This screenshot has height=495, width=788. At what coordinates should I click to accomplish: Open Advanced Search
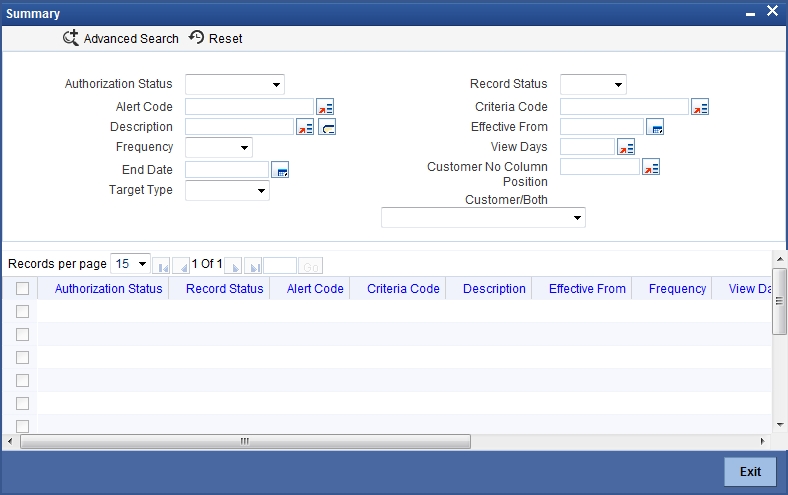[x=121, y=38]
